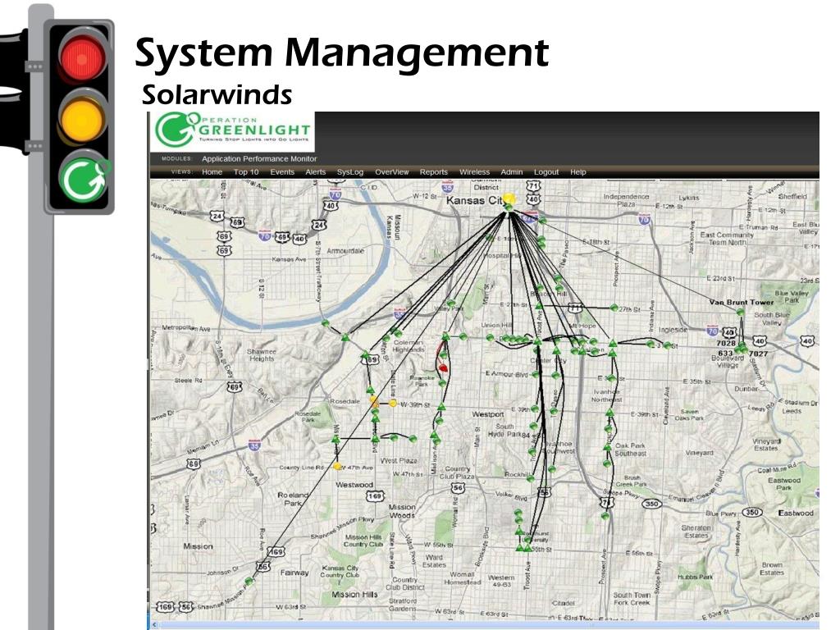This screenshot has width=840, height=630.
Task: Select the Application Performance Monitor module
Action: [x=259, y=158]
